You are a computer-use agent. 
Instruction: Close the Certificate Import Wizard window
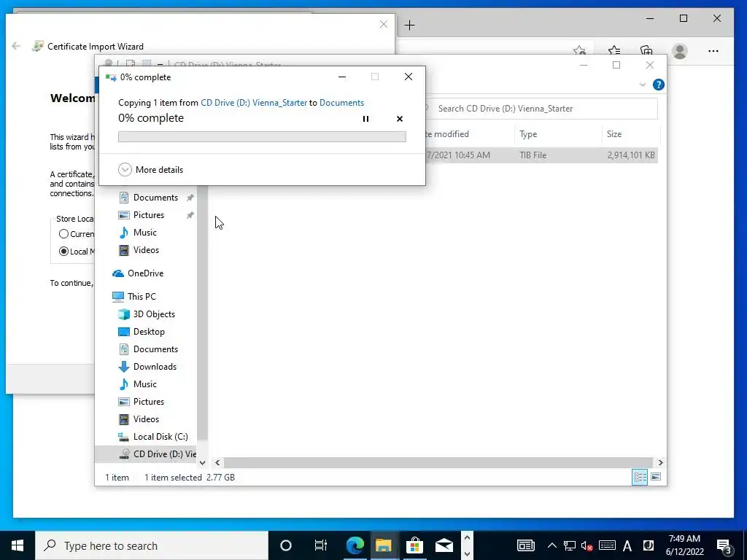[x=384, y=24]
